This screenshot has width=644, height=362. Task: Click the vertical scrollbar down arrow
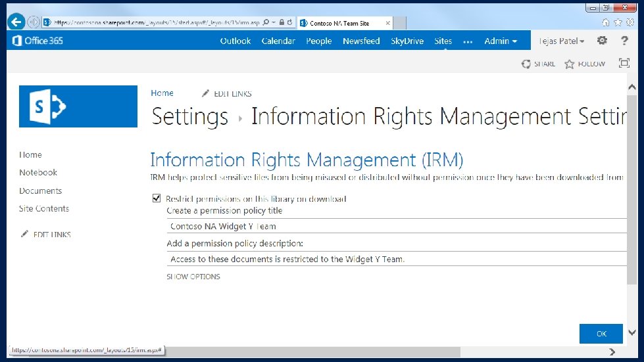tap(632, 332)
